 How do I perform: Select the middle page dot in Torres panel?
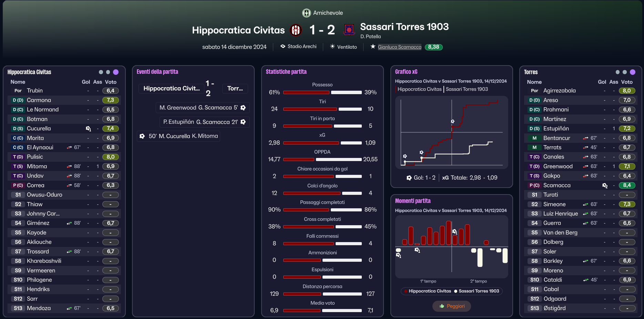click(x=625, y=72)
